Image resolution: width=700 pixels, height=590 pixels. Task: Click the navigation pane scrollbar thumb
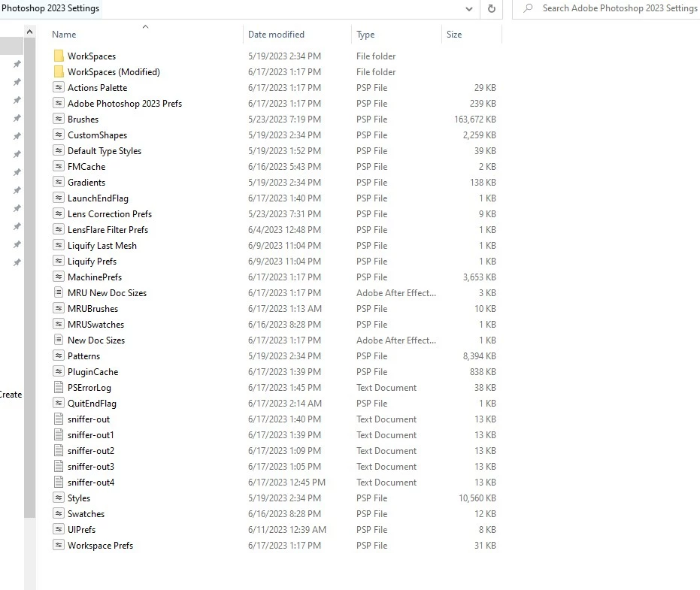(x=29, y=277)
